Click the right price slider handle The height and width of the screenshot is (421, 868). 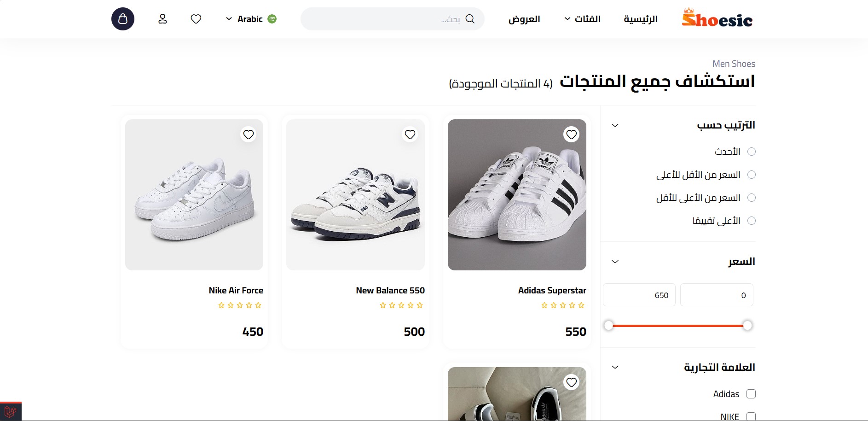tap(747, 326)
